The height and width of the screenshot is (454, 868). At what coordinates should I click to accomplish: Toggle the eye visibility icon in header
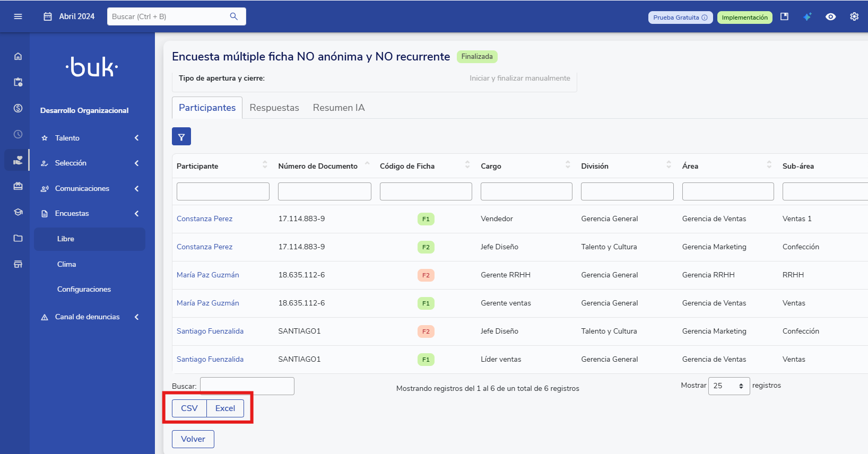click(830, 17)
